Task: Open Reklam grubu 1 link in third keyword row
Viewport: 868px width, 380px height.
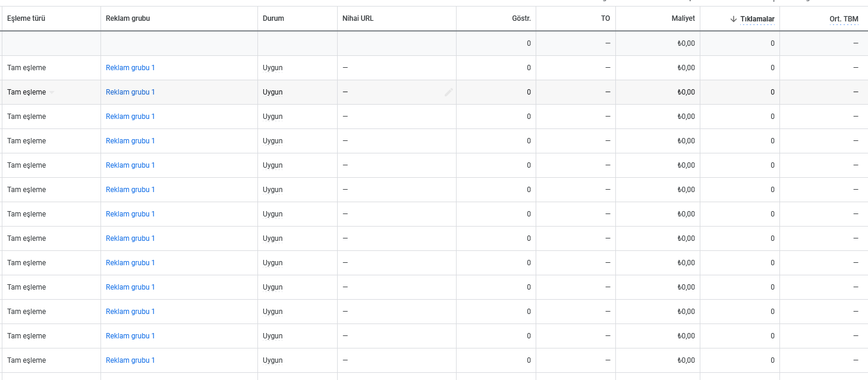Action: click(x=130, y=117)
